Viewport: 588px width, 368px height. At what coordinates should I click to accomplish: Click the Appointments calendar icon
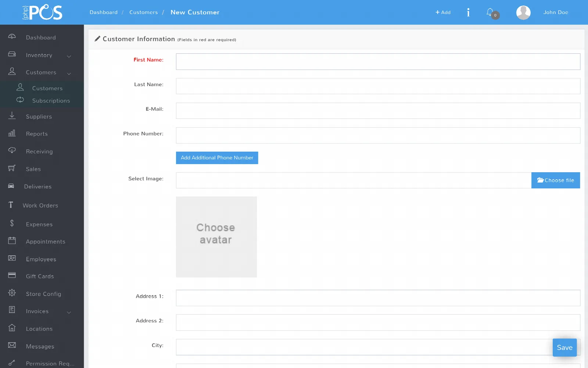(x=12, y=241)
